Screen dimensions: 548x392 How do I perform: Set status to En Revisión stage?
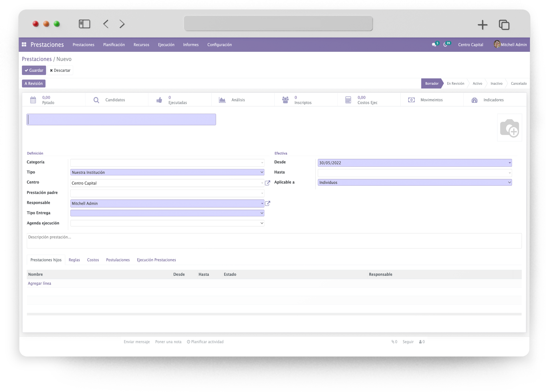[456, 83]
